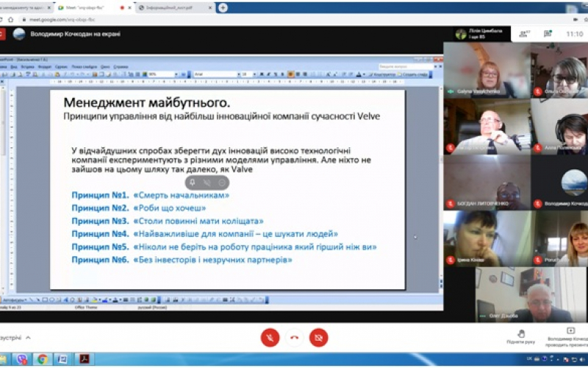
Task: Select align right in formatting toolbar
Action: 305,74
